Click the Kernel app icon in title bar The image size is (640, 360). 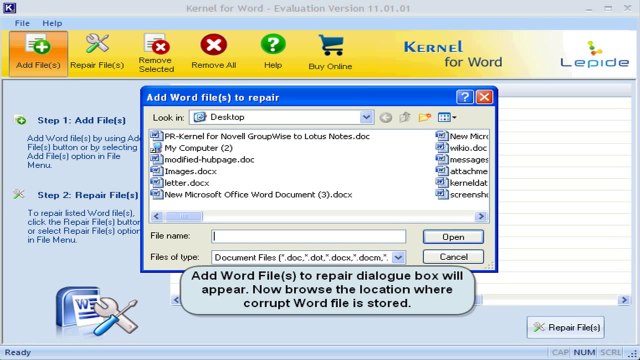[x=9, y=8]
